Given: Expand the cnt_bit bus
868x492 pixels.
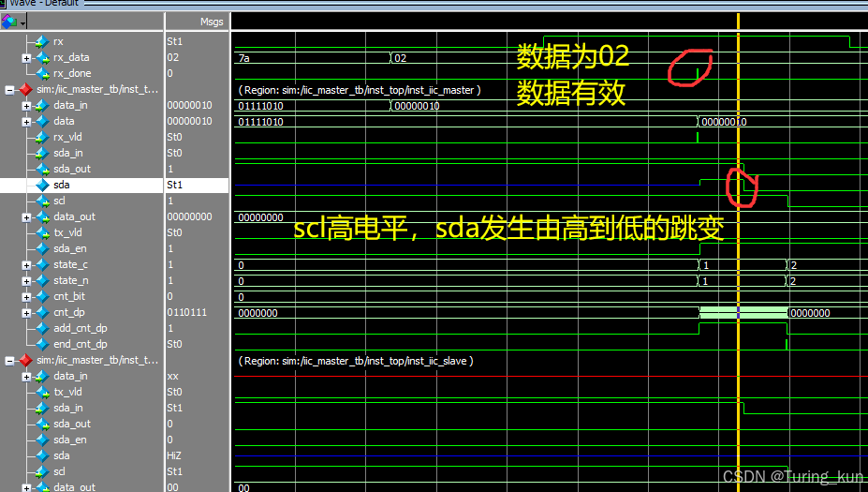Looking at the screenshot, I should [26, 297].
